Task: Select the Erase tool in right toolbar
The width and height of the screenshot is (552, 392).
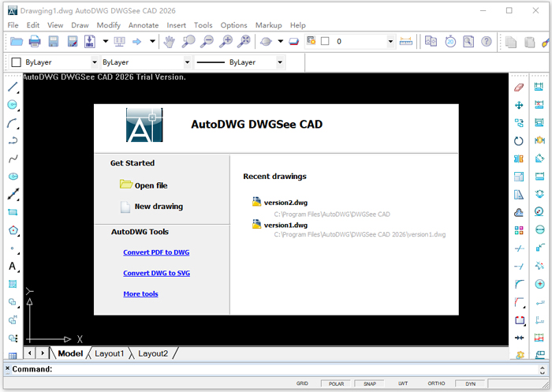Action: point(519,87)
